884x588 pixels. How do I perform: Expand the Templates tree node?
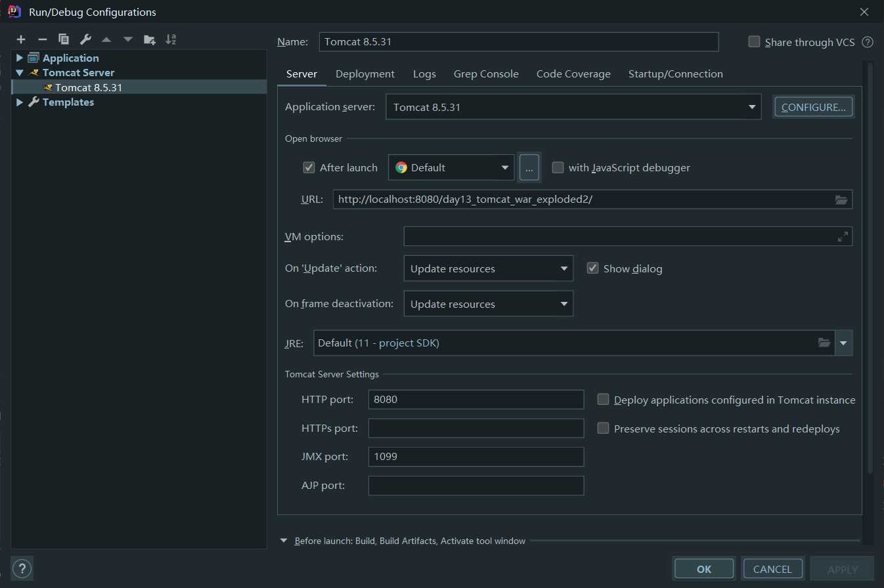[x=20, y=102]
